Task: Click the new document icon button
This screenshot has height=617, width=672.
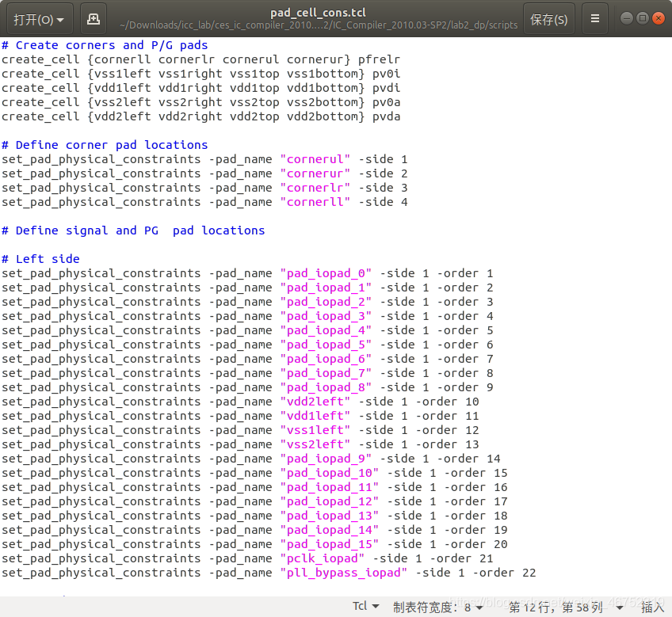Action: coord(94,19)
